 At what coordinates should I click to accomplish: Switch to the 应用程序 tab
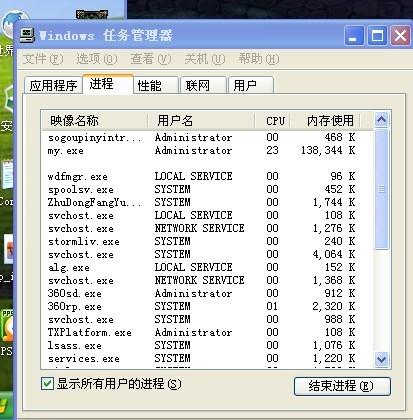[x=53, y=86]
